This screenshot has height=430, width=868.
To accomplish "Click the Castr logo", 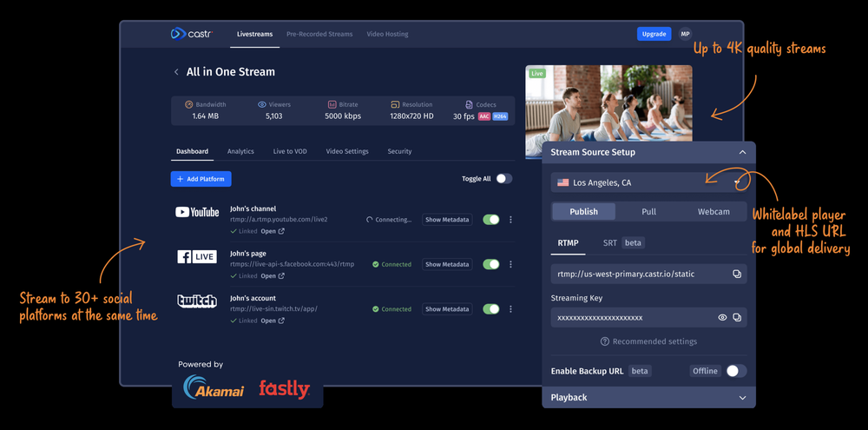I will click(x=192, y=34).
